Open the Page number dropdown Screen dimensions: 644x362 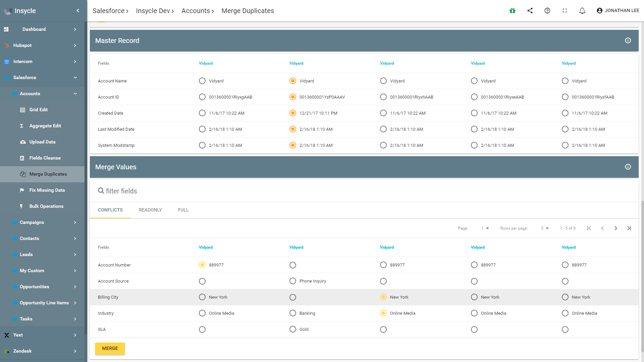tap(485, 228)
